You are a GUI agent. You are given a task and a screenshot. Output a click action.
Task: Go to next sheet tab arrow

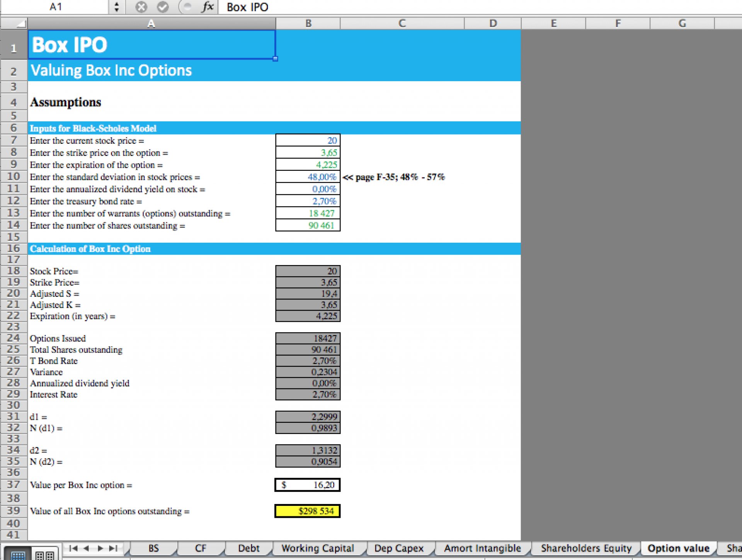[100, 548]
